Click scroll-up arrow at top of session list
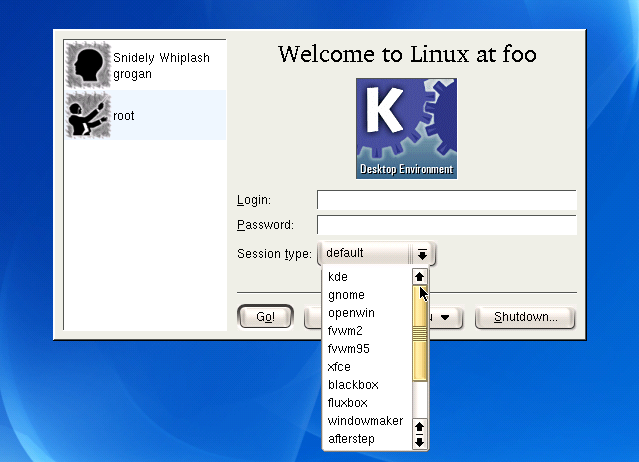 coord(420,277)
